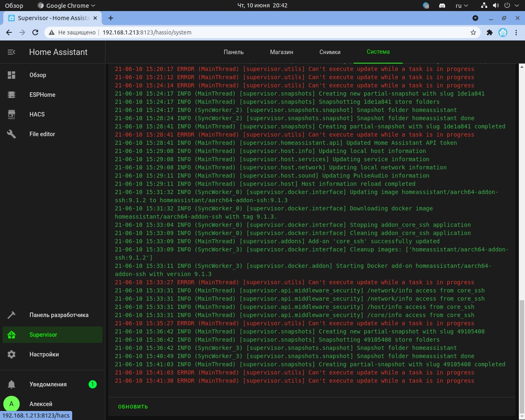Click log line Snapshotting 1de1a841 store folders
Screen dimensions: 525x420
point(277,102)
